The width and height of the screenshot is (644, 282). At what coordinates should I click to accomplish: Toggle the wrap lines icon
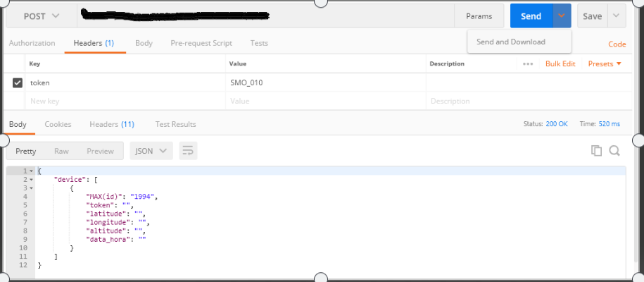tap(188, 151)
